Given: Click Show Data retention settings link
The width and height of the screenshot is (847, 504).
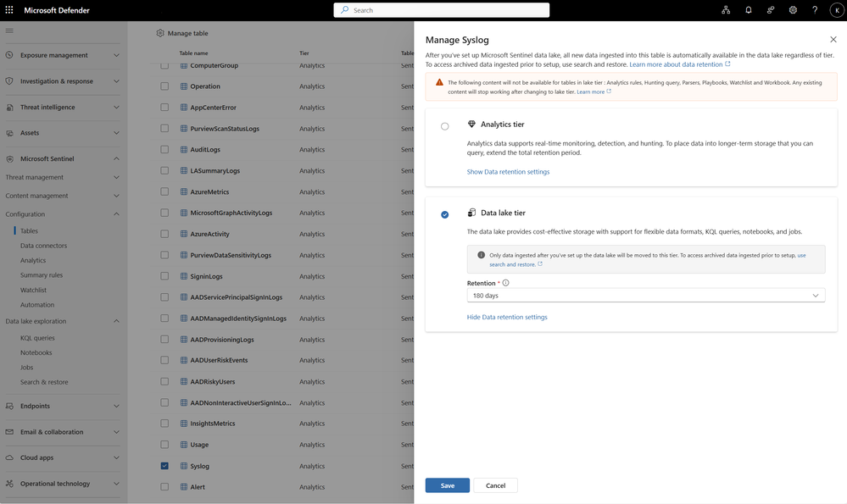Looking at the screenshot, I should [x=508, y=172].
